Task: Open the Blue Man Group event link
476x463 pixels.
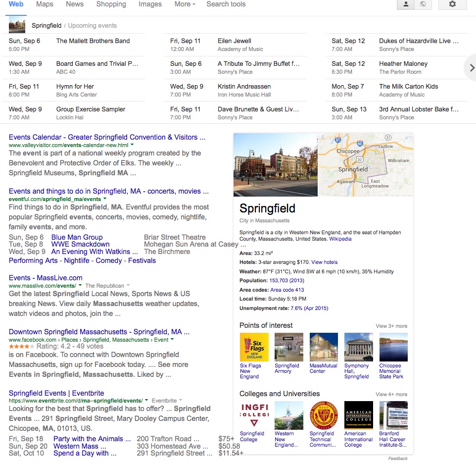Action: click(77, 237)
